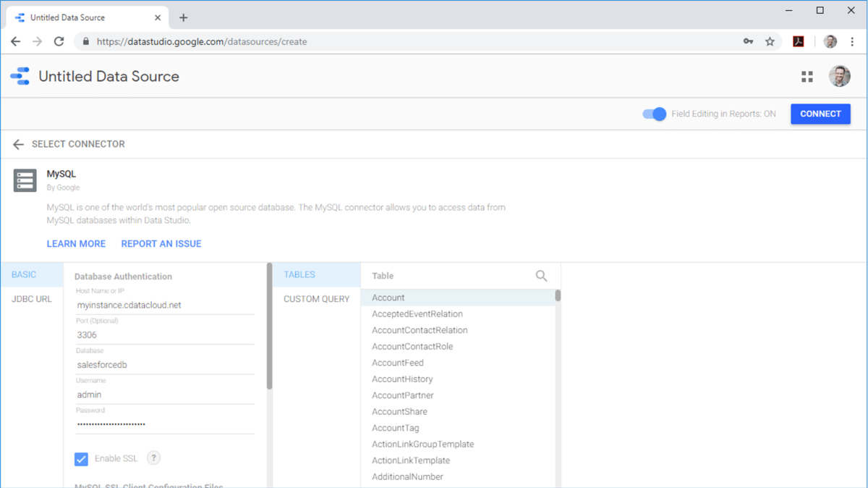Uncheck the Enable SSL checkbox
The width and height of the screenshot is (868, 488).
coord(81,459)
